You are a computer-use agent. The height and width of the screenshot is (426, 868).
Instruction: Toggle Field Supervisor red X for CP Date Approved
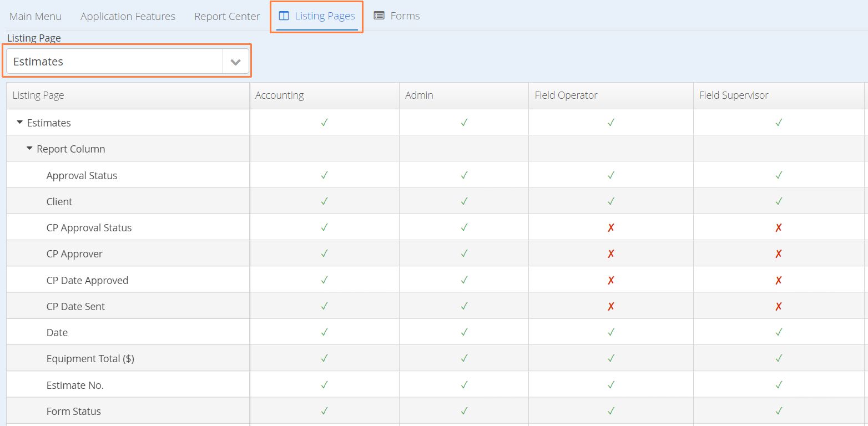[x=779, y=280]
